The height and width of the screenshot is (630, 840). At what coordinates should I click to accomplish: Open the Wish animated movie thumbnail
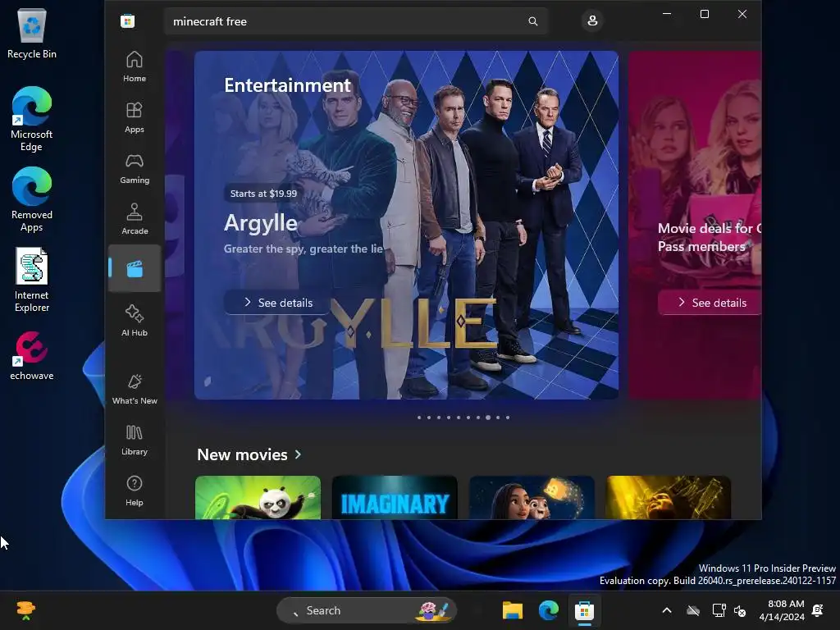click(x=532, y=498)
